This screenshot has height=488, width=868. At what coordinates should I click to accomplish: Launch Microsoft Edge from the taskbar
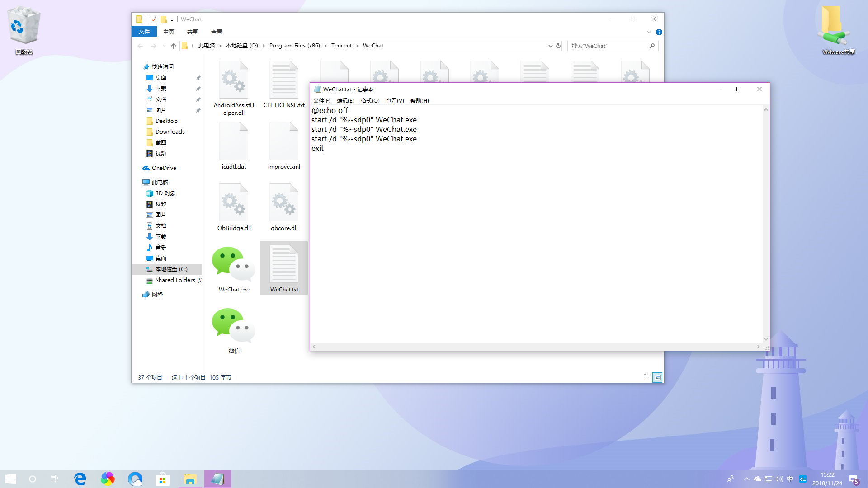[80, 479]
